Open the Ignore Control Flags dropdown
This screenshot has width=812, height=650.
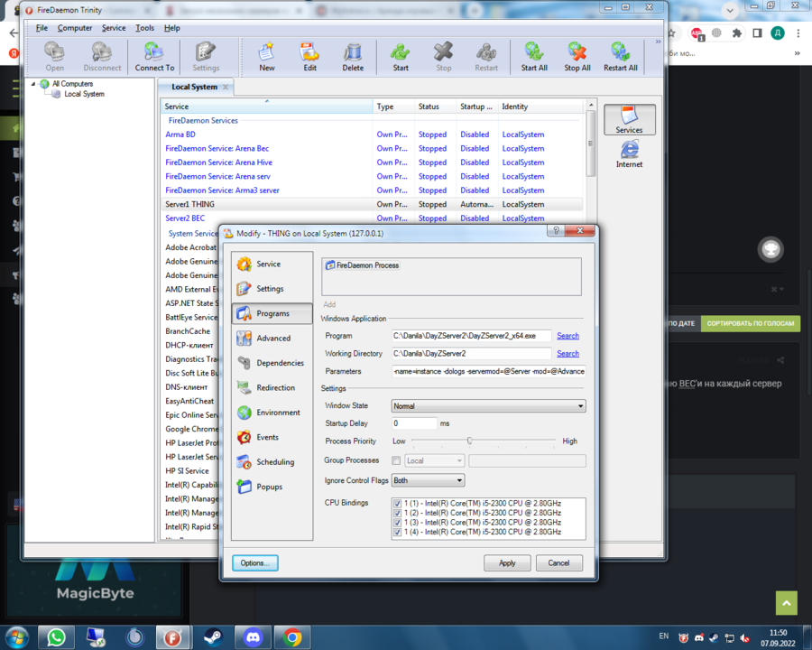(x=428, y=480)
